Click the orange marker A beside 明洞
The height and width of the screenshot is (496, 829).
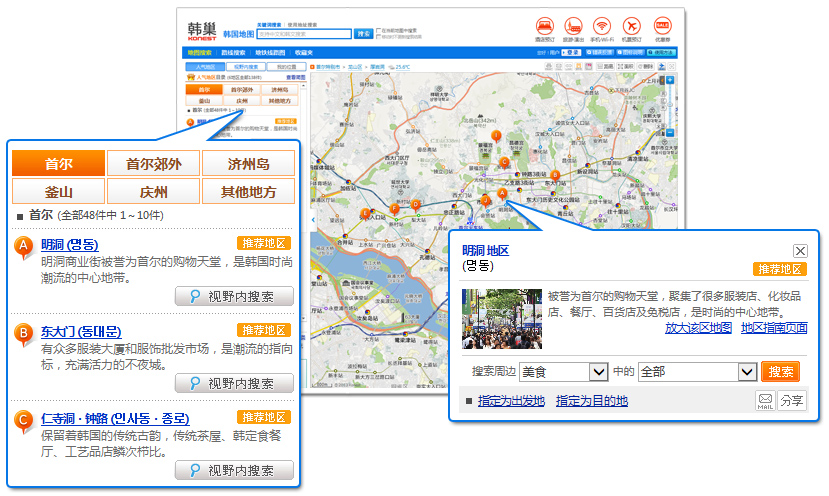pos(25,246)
